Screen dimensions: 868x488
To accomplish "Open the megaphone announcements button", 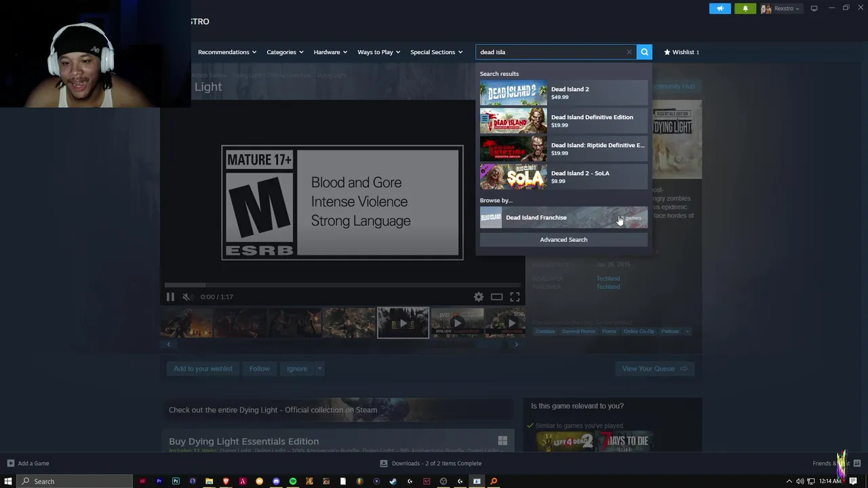I will [x=720, y=8].
